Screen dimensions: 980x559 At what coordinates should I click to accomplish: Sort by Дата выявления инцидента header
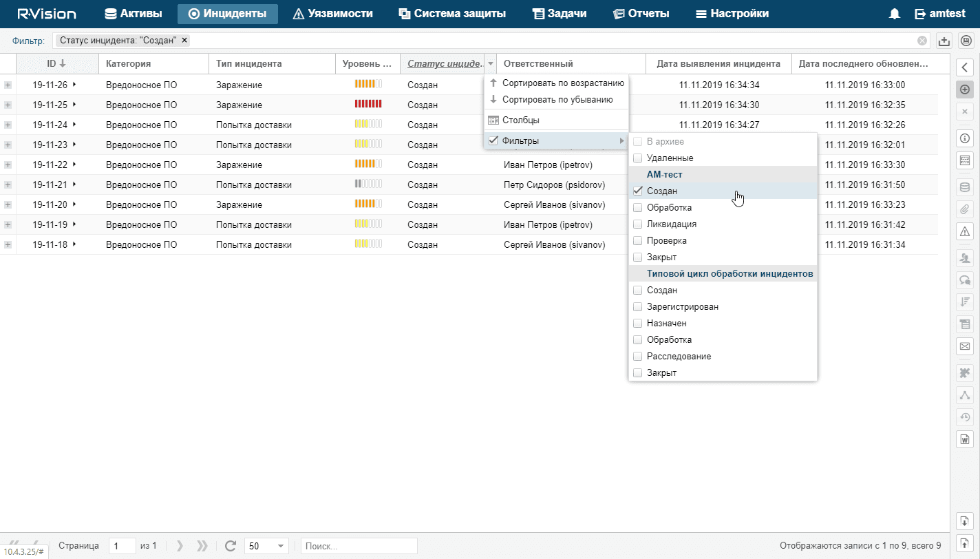coord(718,64)
